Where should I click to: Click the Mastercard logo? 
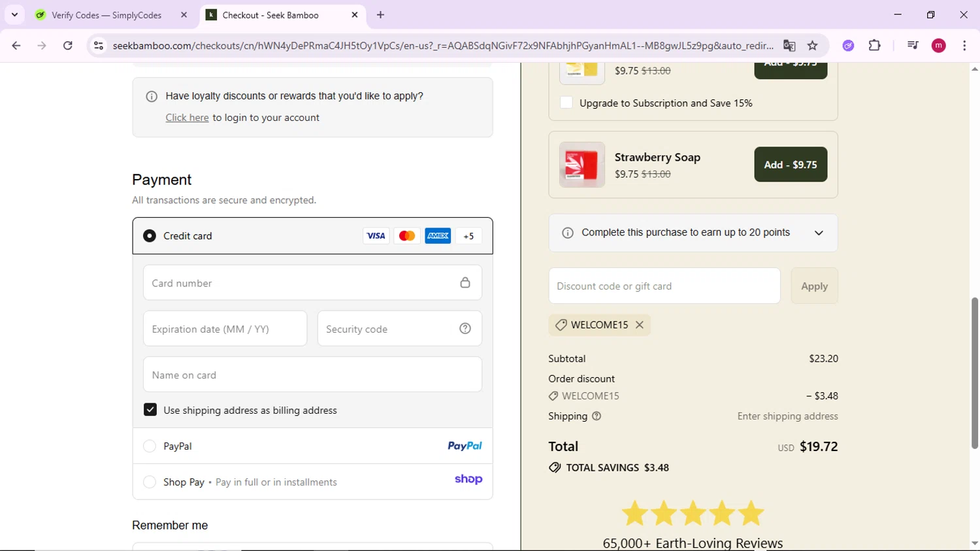[x=407, y=236]
